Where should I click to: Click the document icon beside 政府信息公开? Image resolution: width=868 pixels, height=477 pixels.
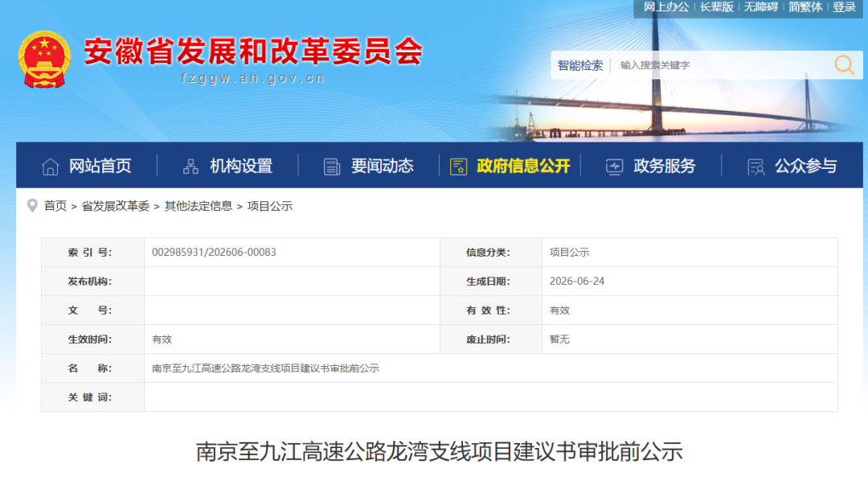coord(458,167)
